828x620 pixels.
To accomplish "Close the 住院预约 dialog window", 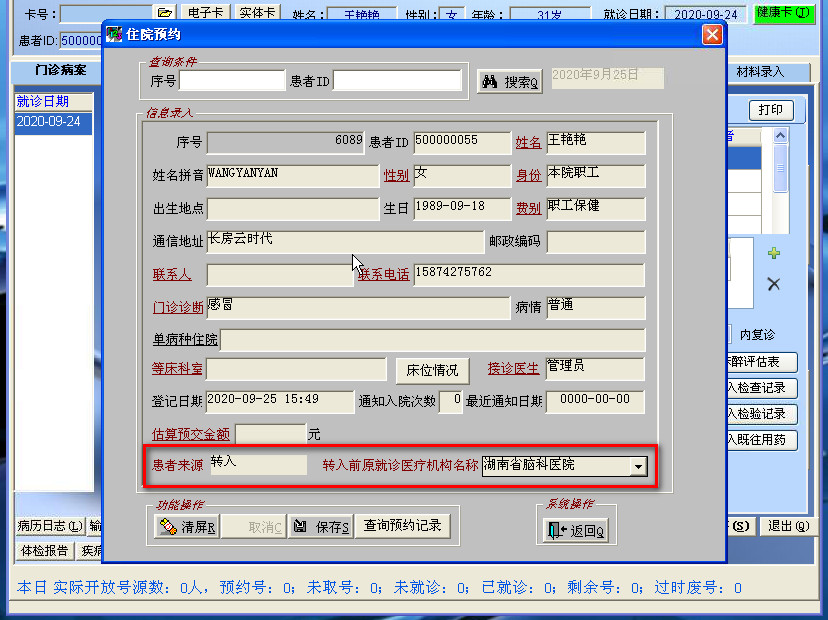I will tap(711, 35).
